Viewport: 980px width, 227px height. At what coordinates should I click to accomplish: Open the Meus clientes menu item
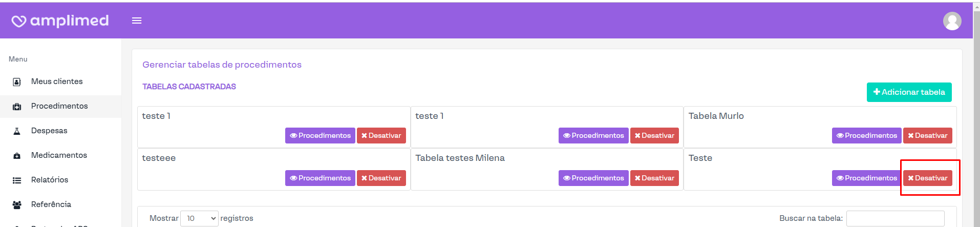click(x=57, y=81)
